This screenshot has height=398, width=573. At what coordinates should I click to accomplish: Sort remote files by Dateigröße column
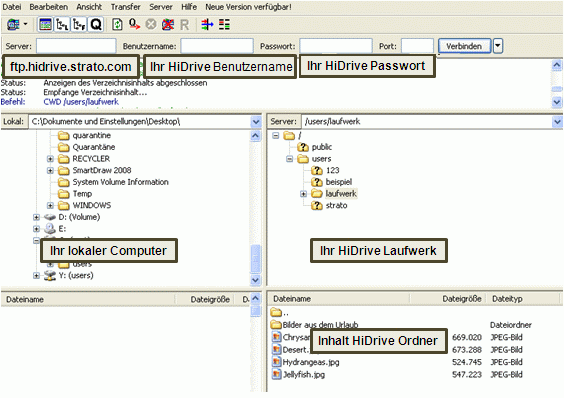click(449, 299)
